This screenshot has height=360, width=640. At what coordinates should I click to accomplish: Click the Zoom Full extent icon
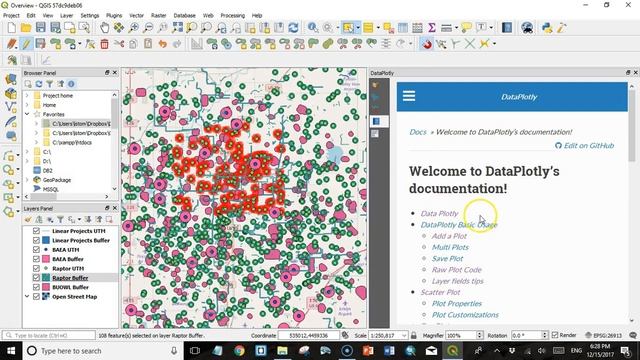[x=177, y=28]
